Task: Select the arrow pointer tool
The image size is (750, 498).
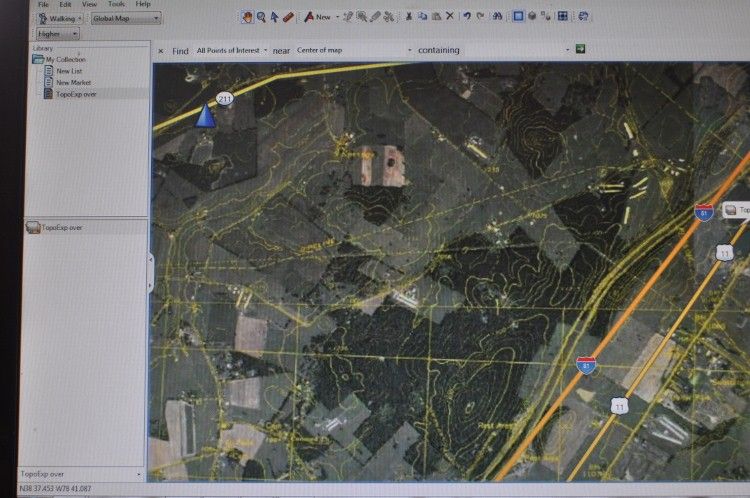Action: 274,17
